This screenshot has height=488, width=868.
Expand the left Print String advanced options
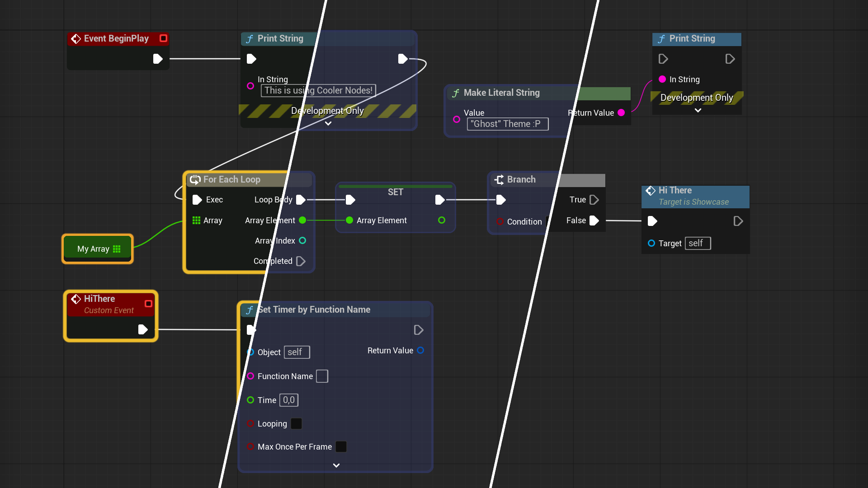tap(328, 123)
